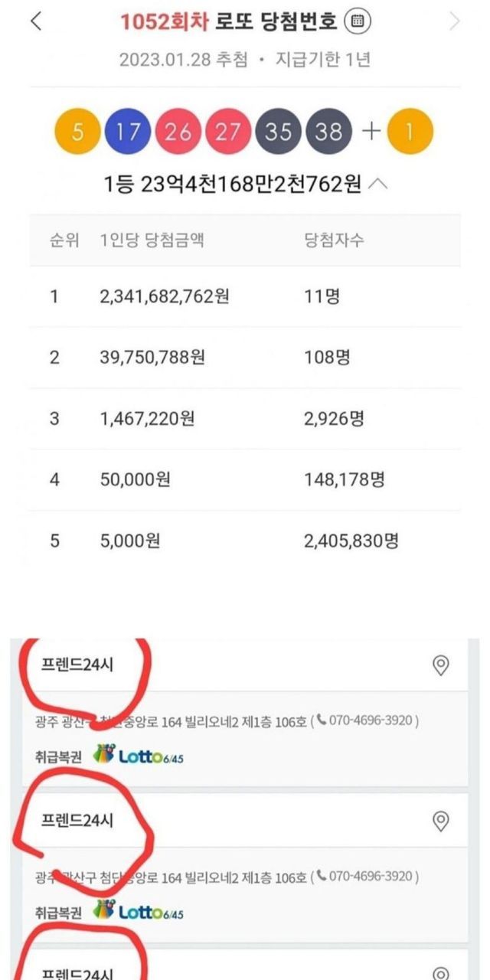Open the first 프렌드24시 store name
The width and height of the screenshot is (490, 980).
pyautogui.click(x=77, y=665)
